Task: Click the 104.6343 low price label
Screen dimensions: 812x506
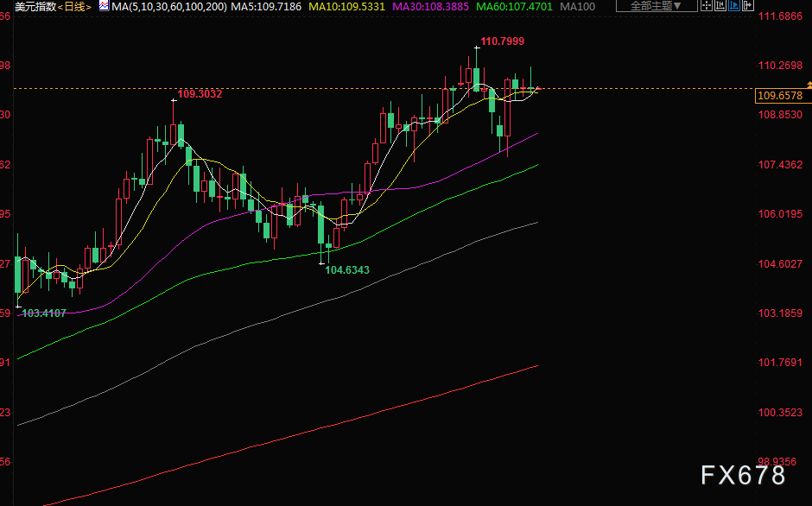Action: (347, 269)
